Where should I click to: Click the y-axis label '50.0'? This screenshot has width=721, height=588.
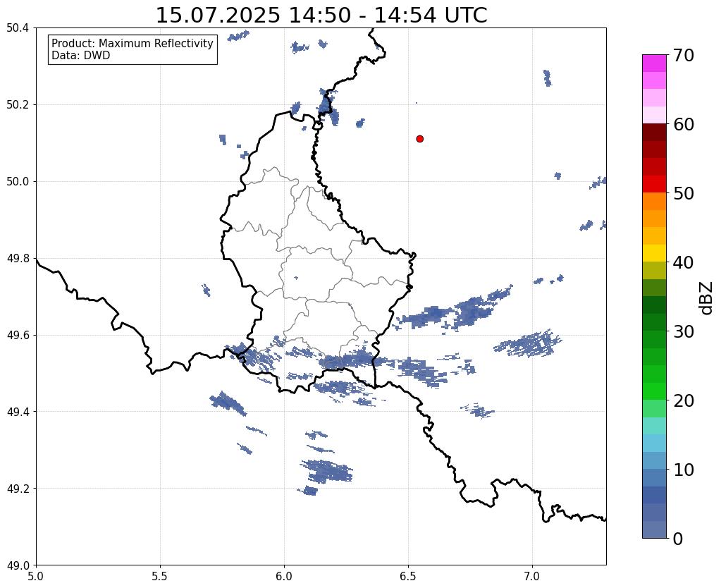pos(18,182)
